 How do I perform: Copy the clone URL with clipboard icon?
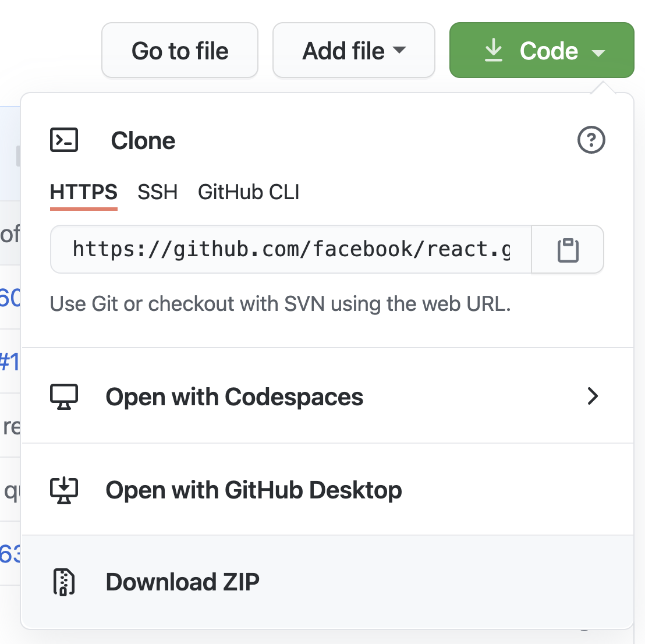(x=568, y=249)
